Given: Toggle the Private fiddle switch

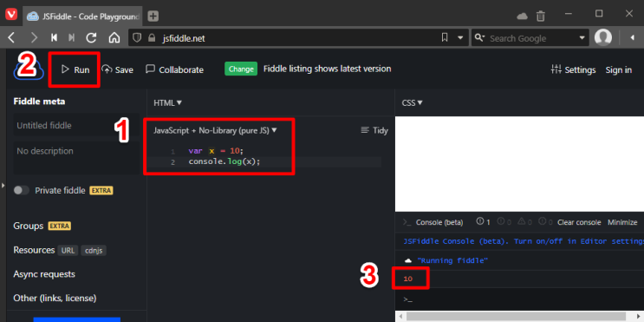Looking at the screenshot, I should point(22,190).
